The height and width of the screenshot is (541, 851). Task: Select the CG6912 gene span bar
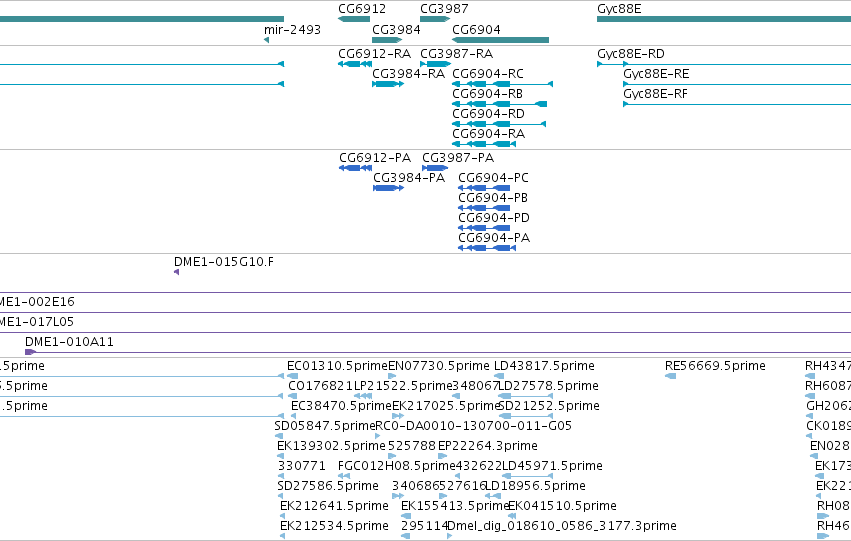354,19
